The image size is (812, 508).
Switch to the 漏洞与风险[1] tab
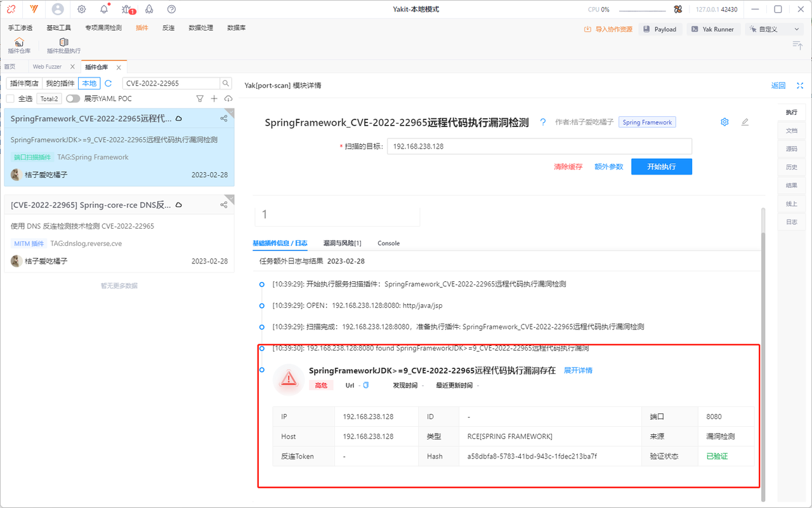pos(342,243)
